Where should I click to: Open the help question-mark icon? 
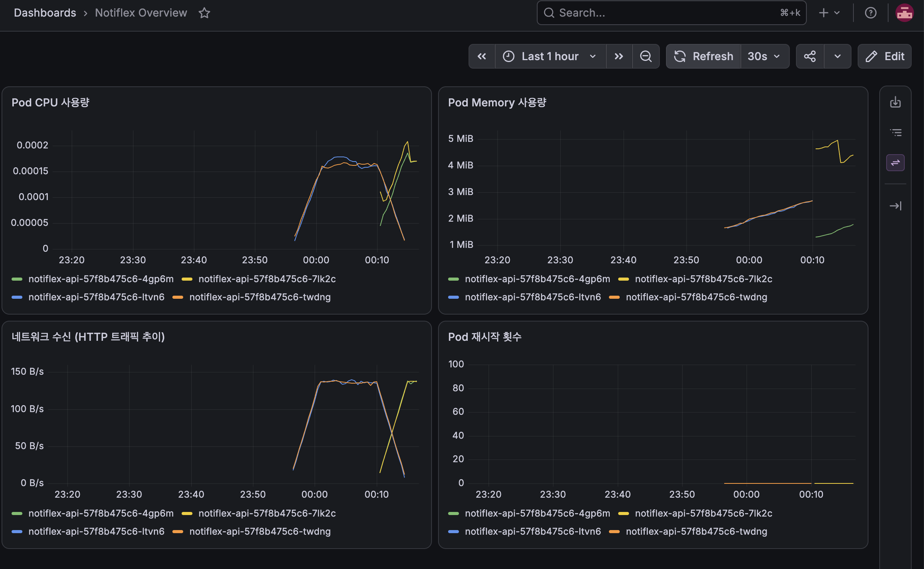[x=870, y=13]
